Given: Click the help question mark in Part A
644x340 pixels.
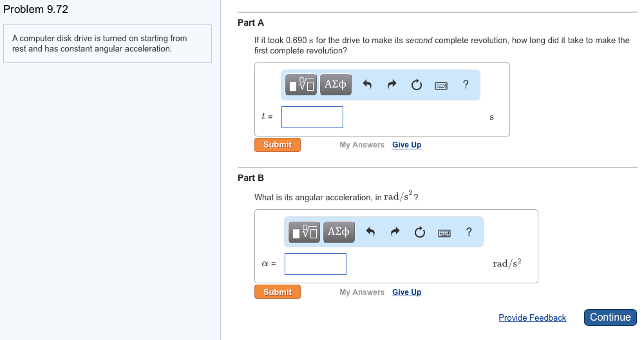Looking at the screenshot, I should pyautogui.click(x=466, y=84).
